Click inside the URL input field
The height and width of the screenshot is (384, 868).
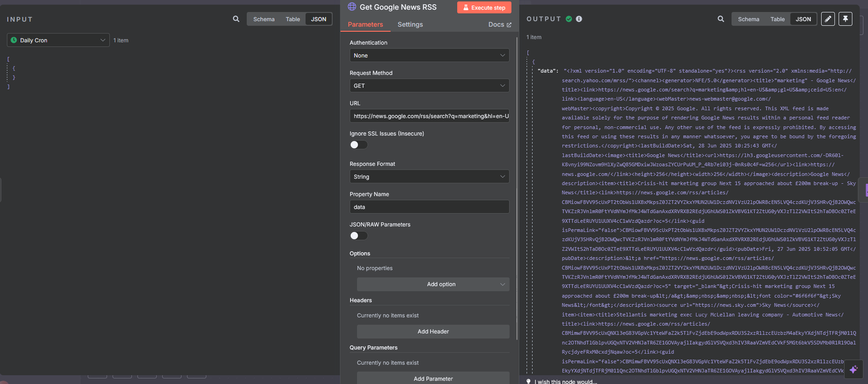click(x=429, y=116)
